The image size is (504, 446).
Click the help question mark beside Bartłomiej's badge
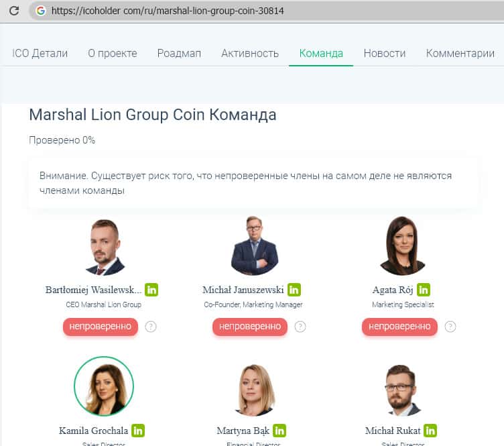tap(150, 327)
